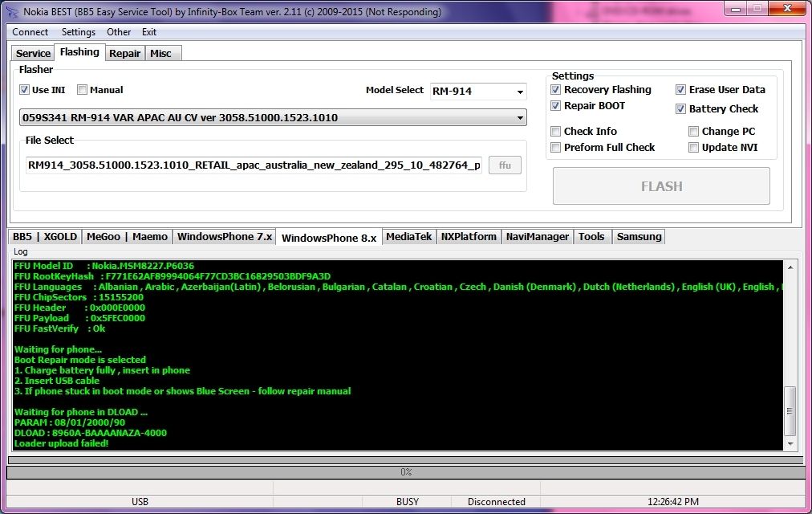The width and height of the screenshot is (812, 514).
Task: Tick the Update NVI checkbox
Action: pyautogui.click(x=693, y=148)
